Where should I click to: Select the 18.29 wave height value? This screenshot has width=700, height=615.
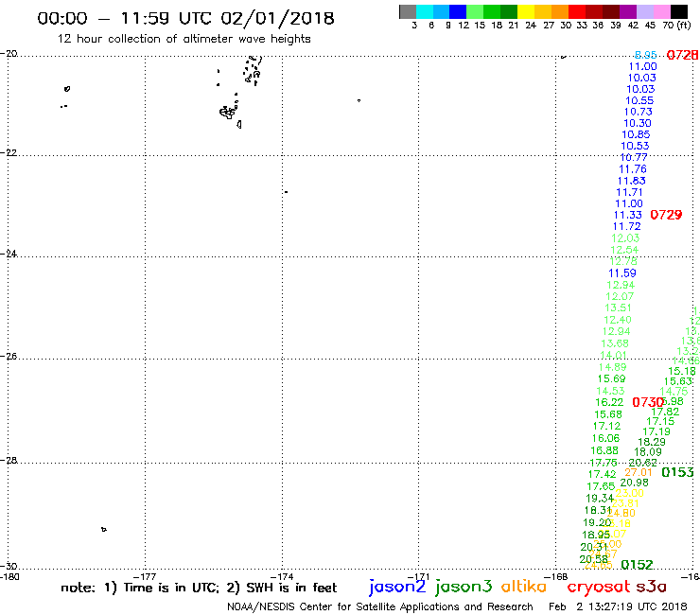tap(652, 442)
